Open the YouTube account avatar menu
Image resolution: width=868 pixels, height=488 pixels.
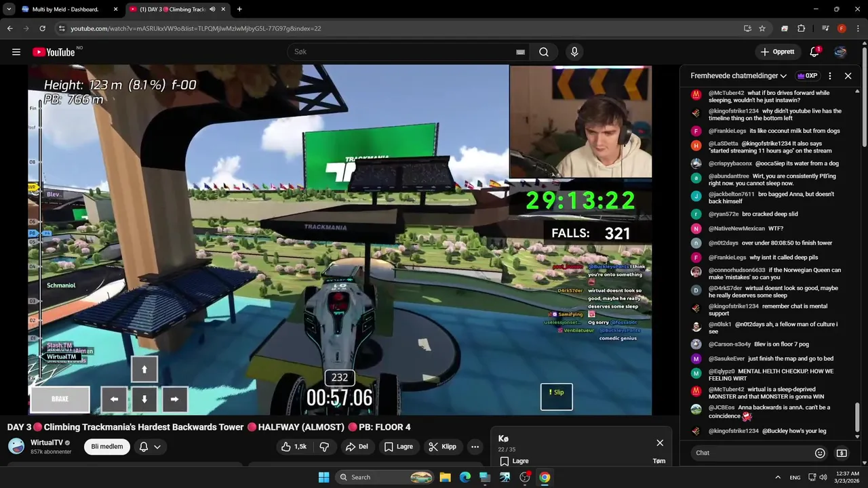840,52
